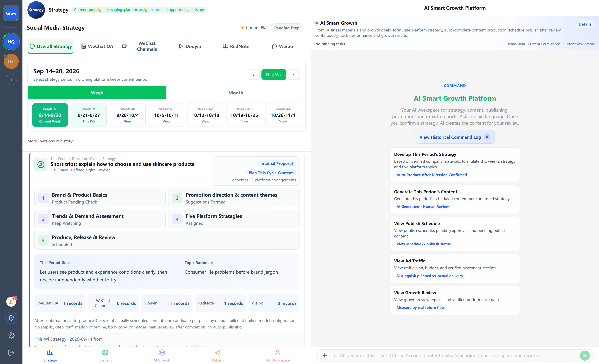This screenshot has height=364, width=599.
Task: Choose Develop This Period's Strategy command card
Action: 455,165
